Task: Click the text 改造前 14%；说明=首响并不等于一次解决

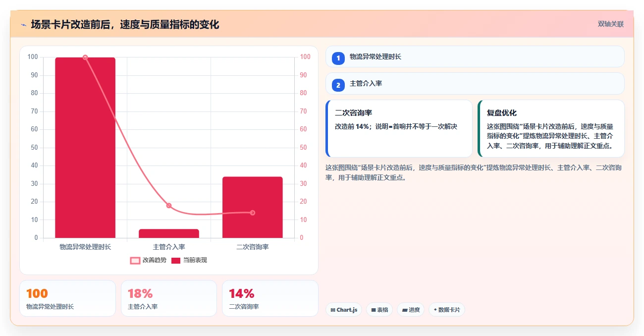Action: point(396,126)
